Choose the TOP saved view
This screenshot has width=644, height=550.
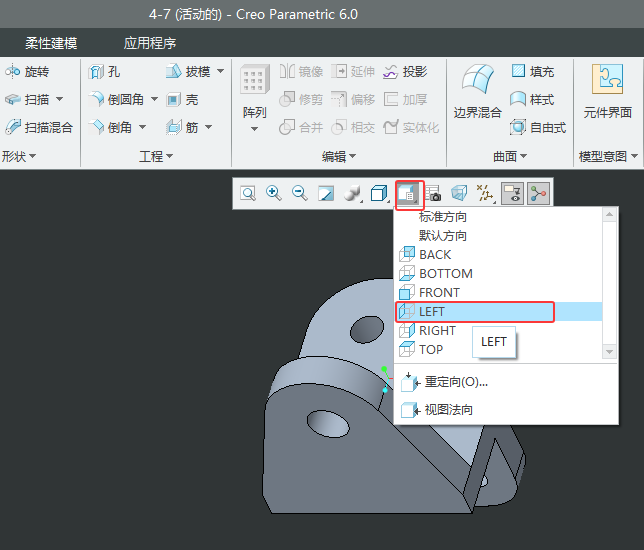tap(498, 350)
